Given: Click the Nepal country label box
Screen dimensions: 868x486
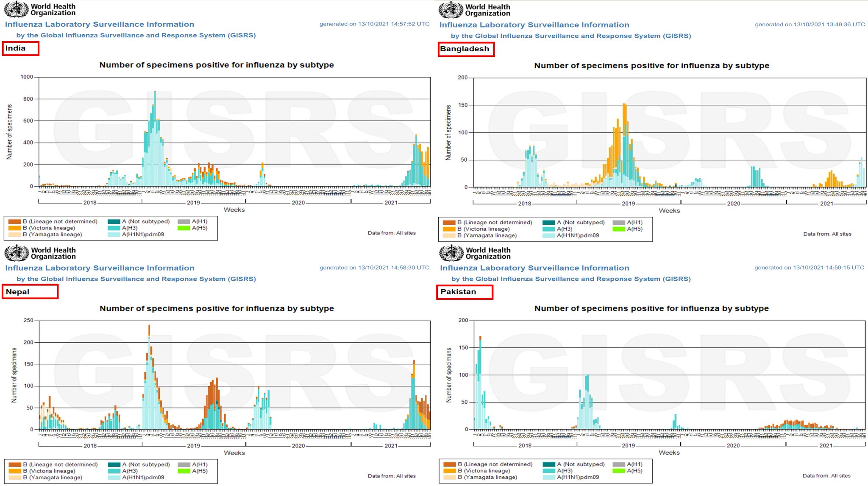Looking at the screenshot, I should point(30,292).
